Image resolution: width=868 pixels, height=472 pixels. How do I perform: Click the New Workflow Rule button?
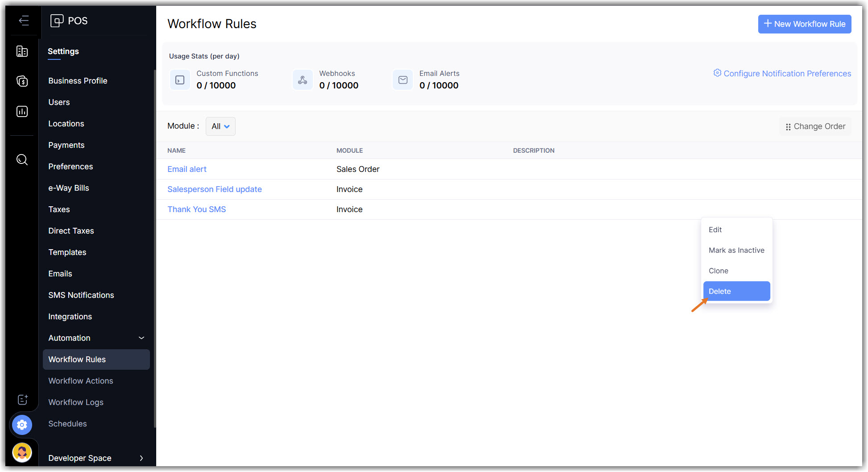(804, 24)
